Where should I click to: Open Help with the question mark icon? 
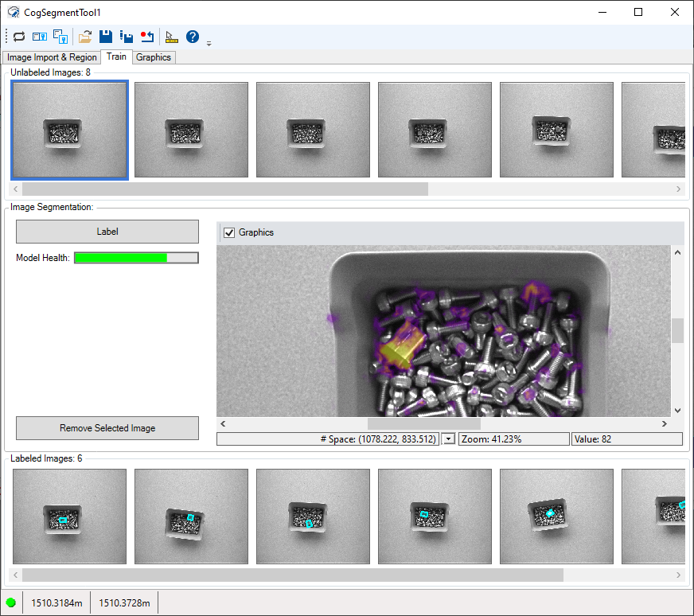193,37
